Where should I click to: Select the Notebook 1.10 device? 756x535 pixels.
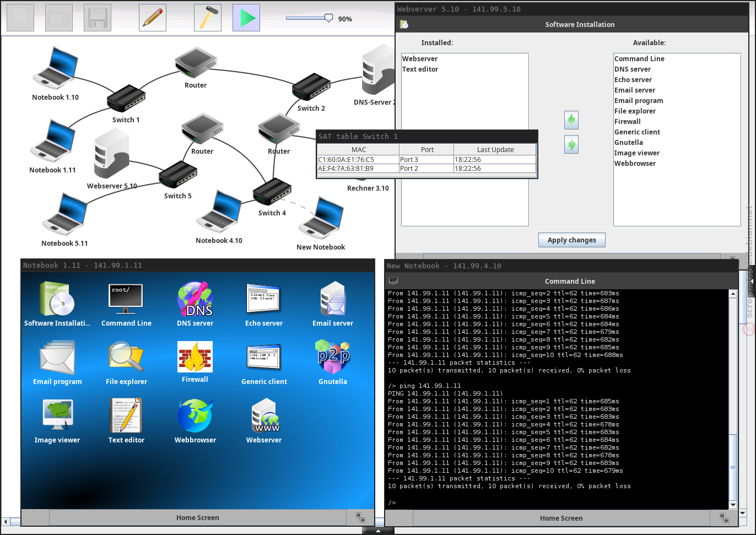(x=55, y=69)
